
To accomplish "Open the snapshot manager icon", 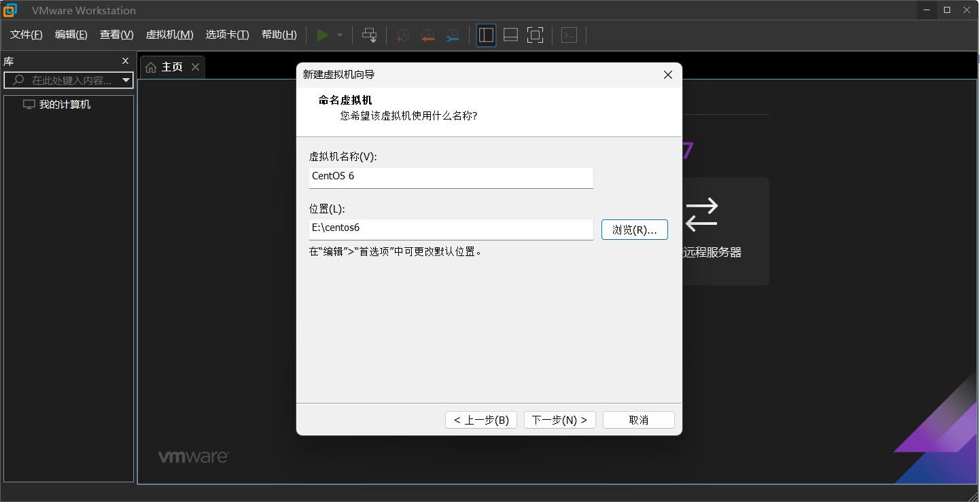I will tap(452, 35).
